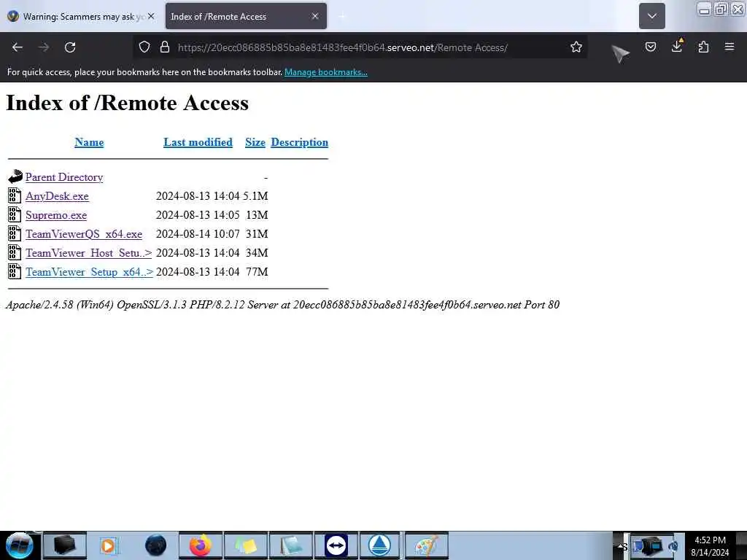Screen dimensions: 747x560
Task: Click the file icon beside TeamViewerQS_x64.exe
Action: point(15,233)
